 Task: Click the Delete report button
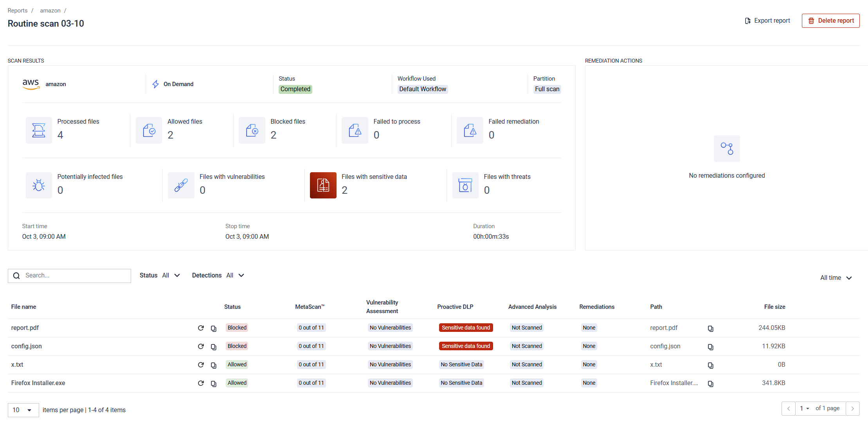830,21
